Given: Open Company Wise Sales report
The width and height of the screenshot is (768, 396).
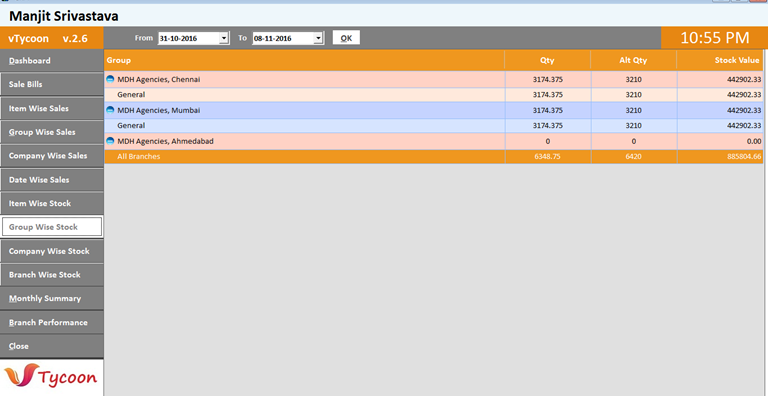Looking at the screenshot, I should click(51, 156).
